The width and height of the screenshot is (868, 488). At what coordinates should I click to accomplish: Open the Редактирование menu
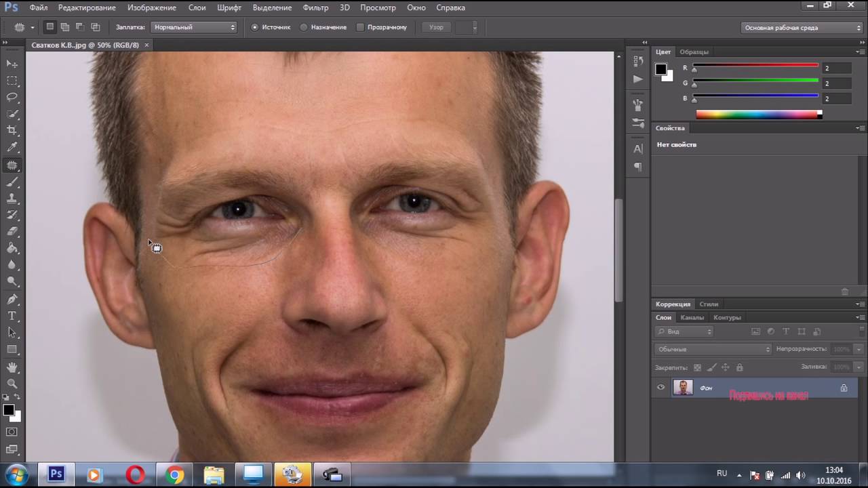(x=87, y=7)
